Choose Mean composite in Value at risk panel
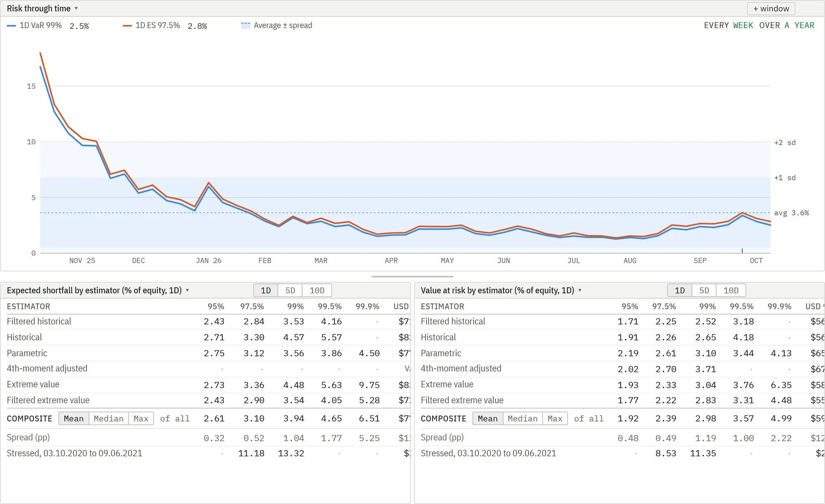825x504 pixels. (488, 419)
